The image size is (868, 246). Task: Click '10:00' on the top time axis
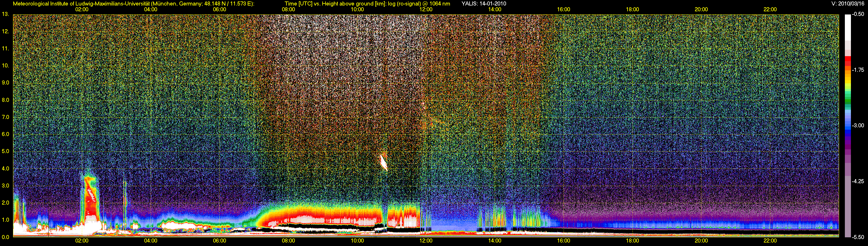click(357, 10)
